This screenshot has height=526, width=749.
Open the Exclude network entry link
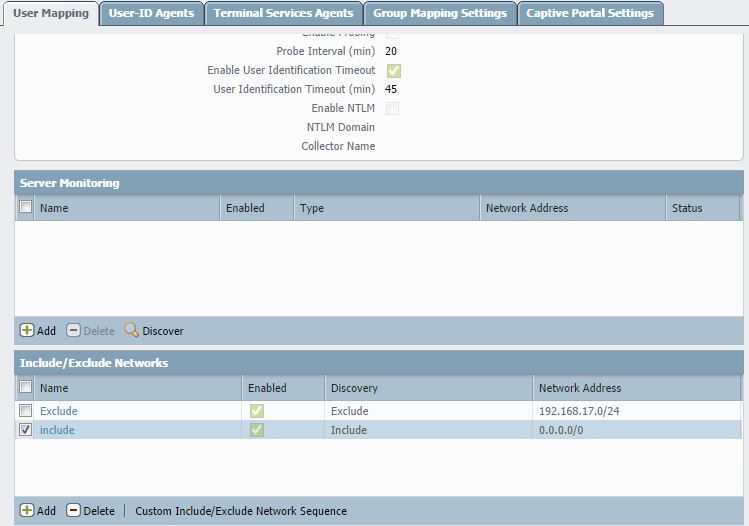pos(58,411)
